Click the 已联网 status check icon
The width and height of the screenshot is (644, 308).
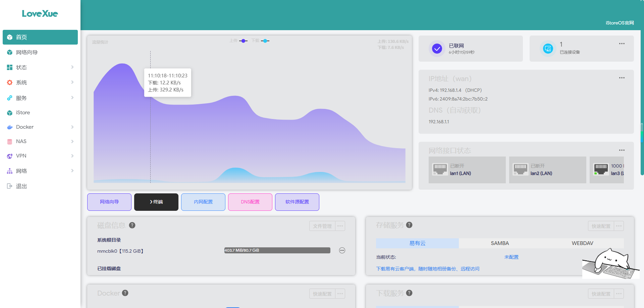[437, 49]
